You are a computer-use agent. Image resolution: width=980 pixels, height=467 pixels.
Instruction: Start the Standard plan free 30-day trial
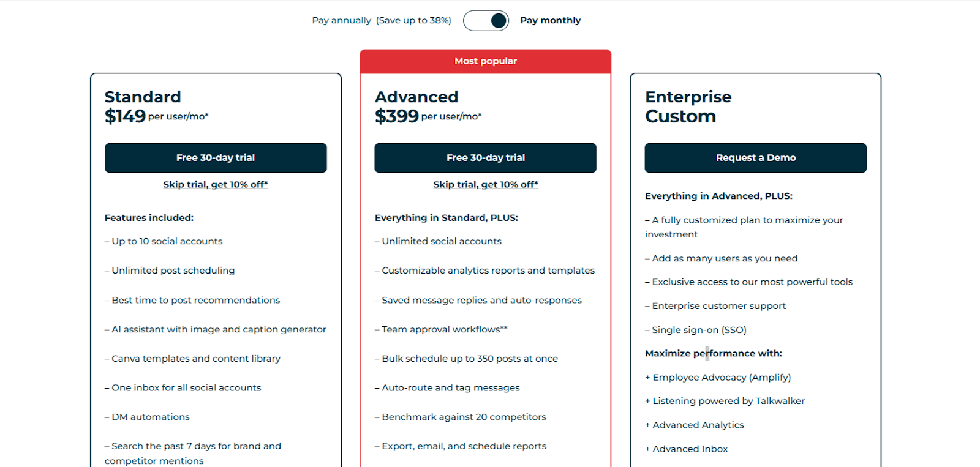(216, 158)
